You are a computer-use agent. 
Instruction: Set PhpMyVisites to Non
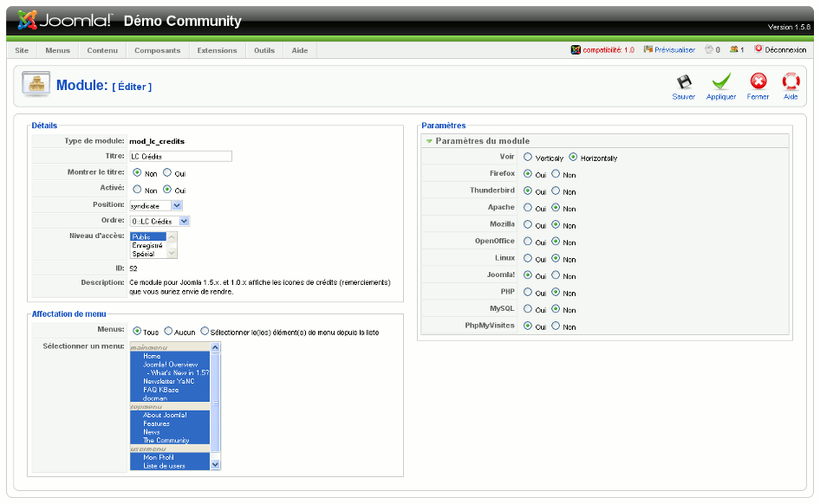point(556,326)
